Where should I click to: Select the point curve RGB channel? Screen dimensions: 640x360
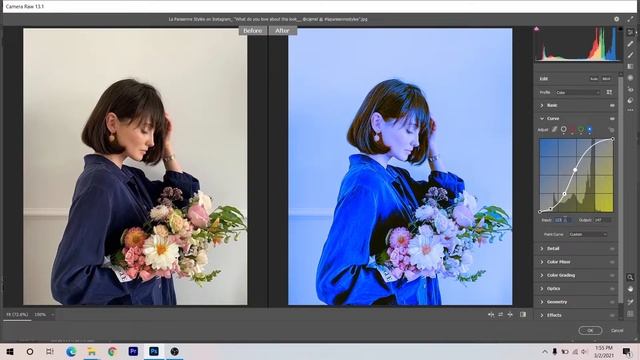pos(563,129)
